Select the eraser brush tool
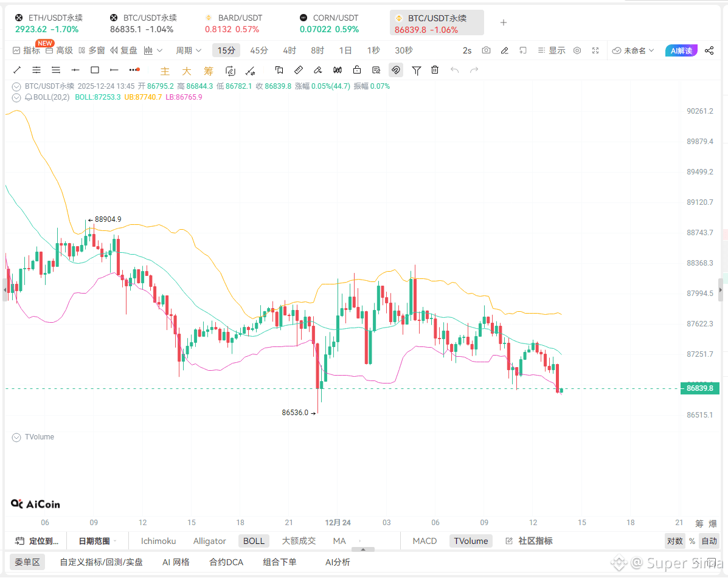The height and width of the screenshot is (578, 728). (x=318, y=70)
